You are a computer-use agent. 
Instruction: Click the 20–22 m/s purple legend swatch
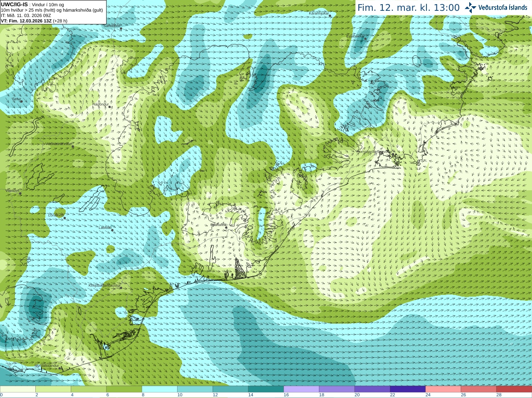click(372, 389)
